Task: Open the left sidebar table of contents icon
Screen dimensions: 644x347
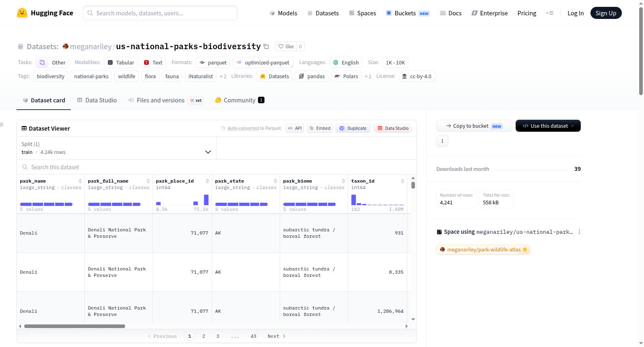Action: (x=2, y=125)
